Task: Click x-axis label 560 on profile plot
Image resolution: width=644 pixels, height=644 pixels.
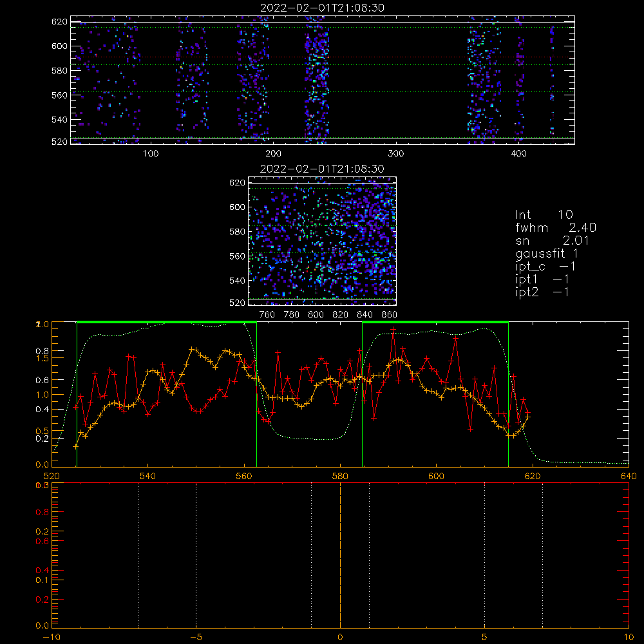Action: pyautogui.click(x=244, y=477)
